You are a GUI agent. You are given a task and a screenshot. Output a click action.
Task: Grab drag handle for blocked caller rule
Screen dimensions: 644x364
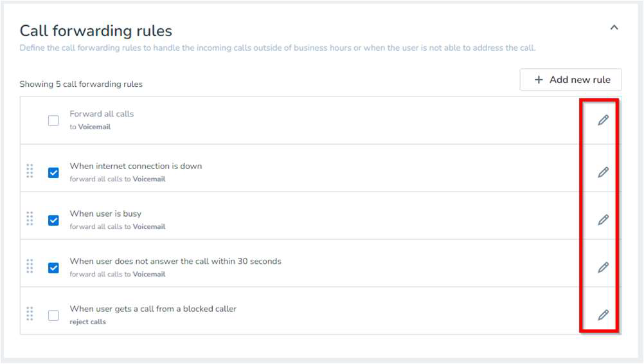(x=30, y=314)
